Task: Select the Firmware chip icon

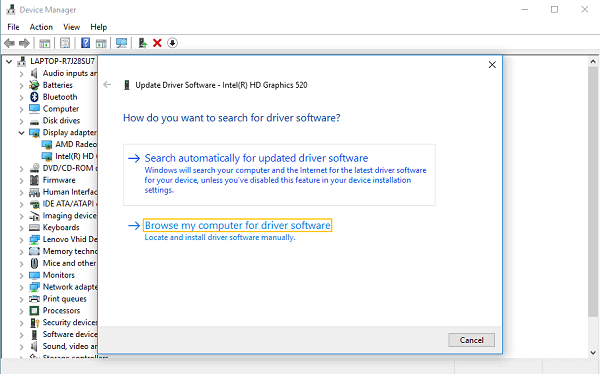Action: click(x=34, y=180)
